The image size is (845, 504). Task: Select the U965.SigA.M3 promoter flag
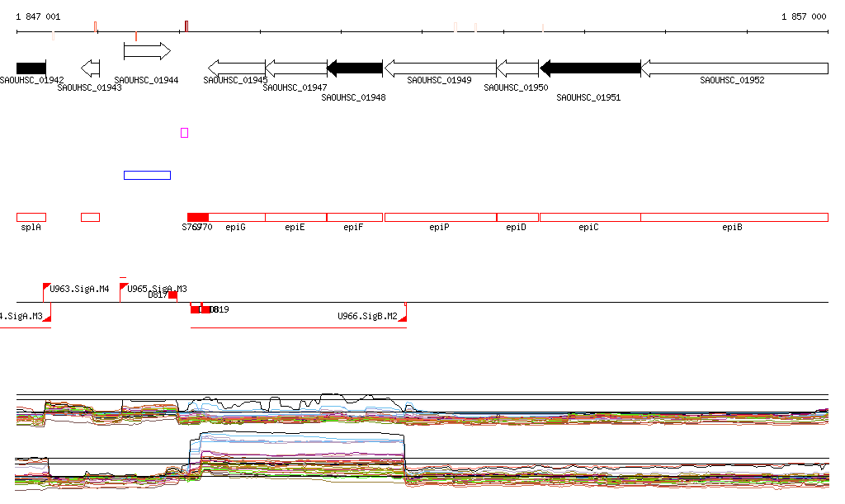click(124, 286)
